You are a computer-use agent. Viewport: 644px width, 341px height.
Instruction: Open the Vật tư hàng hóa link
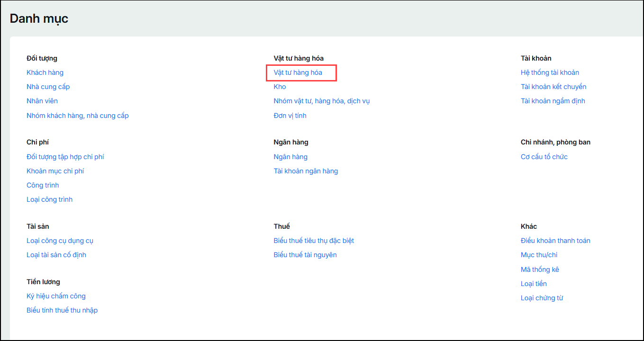tap(298, 72)
